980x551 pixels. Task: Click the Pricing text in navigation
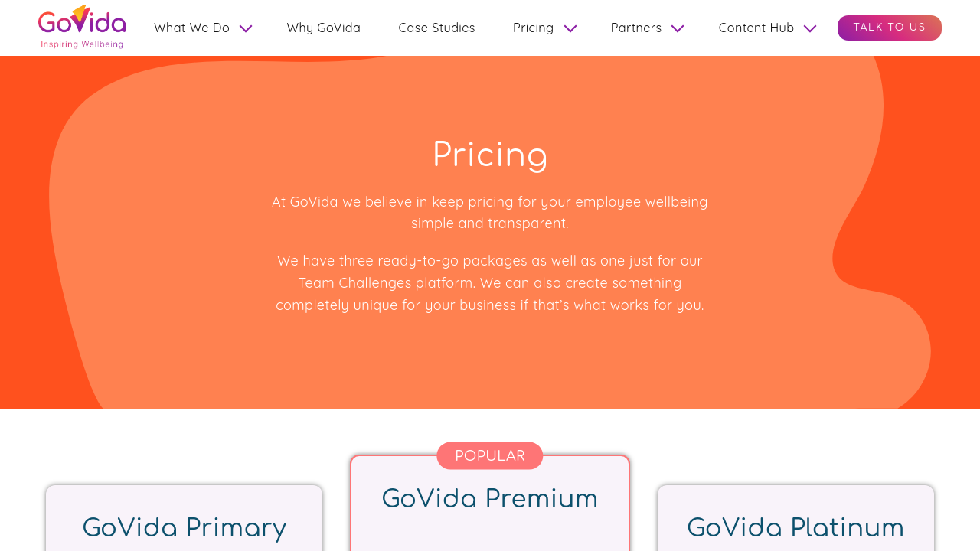533,28
